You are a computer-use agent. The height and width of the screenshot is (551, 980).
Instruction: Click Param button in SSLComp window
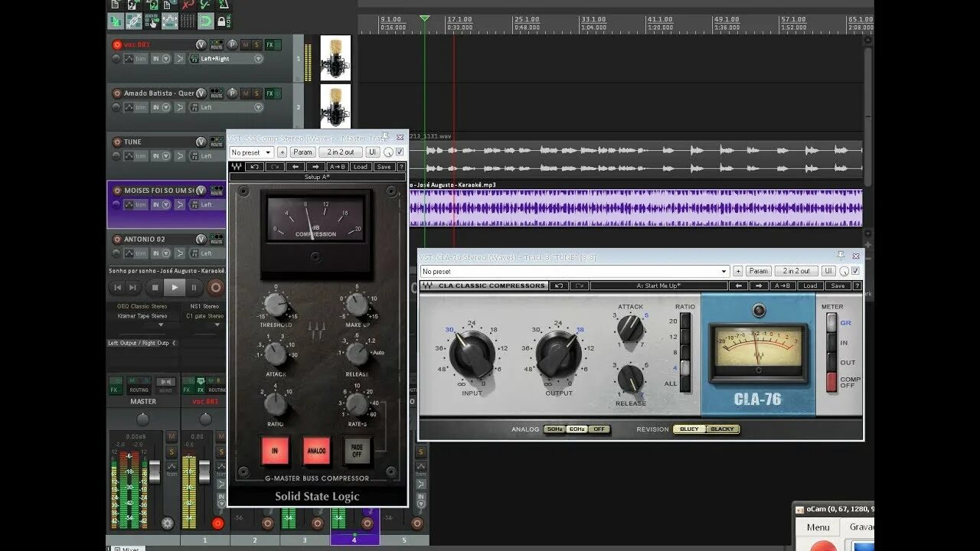tap(302, 152)
